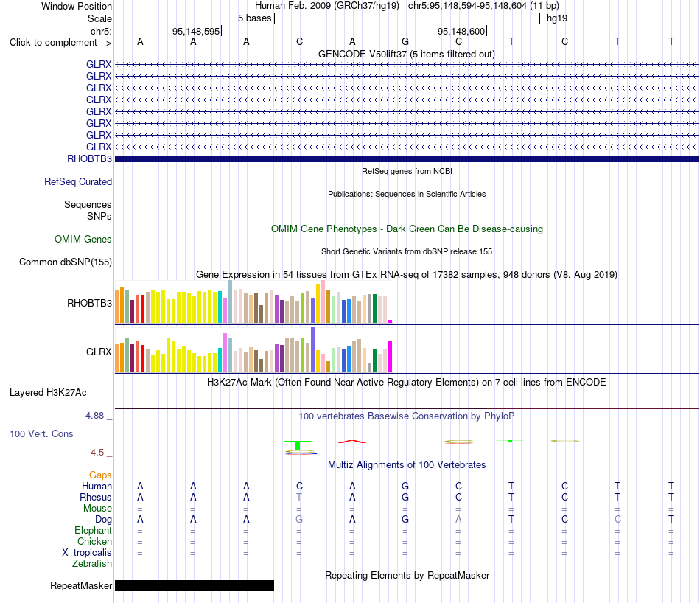Click the Human species label
This screenshot has height=603, width=700.
tap(97, 486)
